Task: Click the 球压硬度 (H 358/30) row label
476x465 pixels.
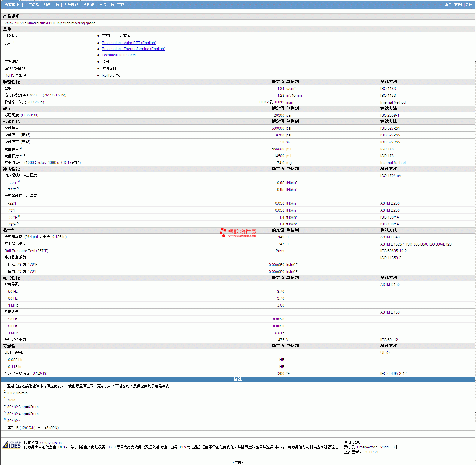Action: [x=21, y=115]
